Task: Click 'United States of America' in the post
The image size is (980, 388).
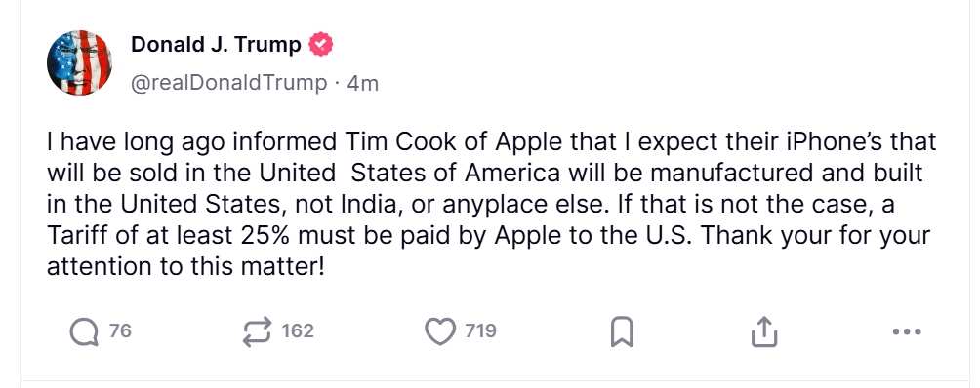Action: [410, 174]
